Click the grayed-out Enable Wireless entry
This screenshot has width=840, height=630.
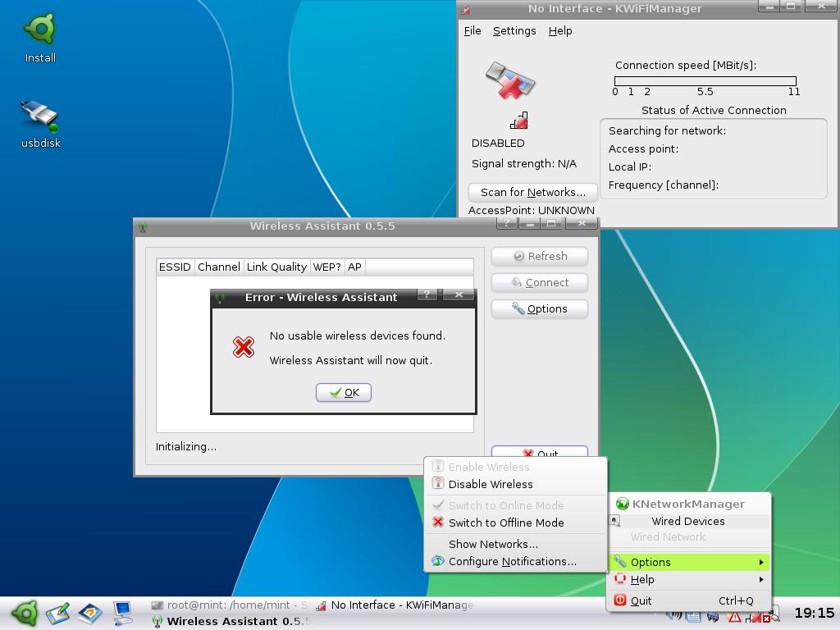515,467
